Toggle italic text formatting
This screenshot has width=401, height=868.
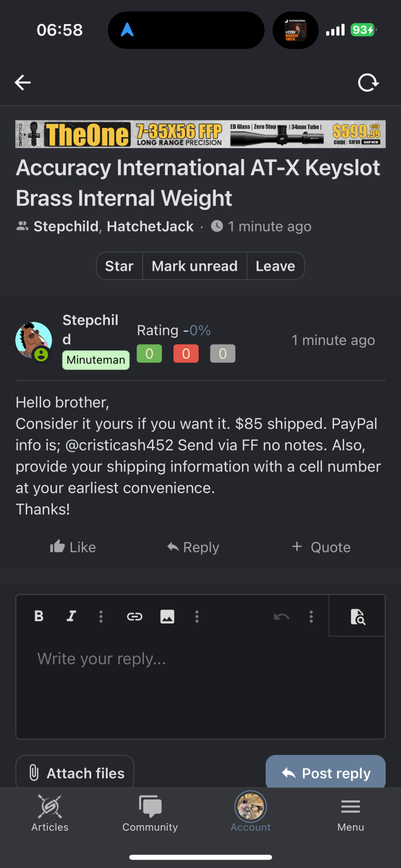71,616
